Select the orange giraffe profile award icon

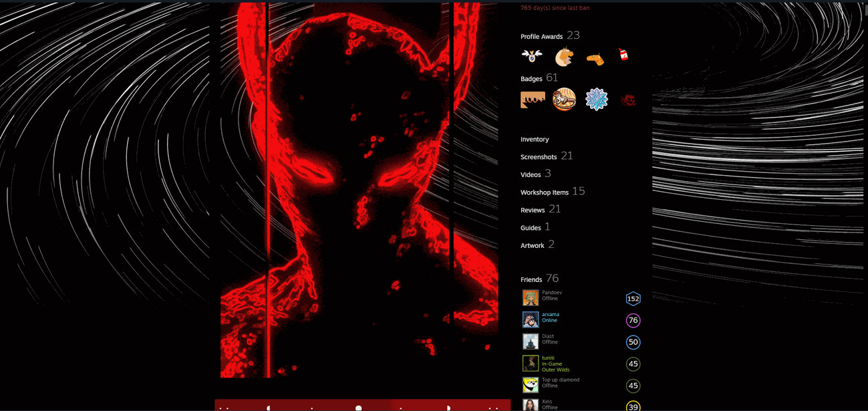click(x=595, y=58)
